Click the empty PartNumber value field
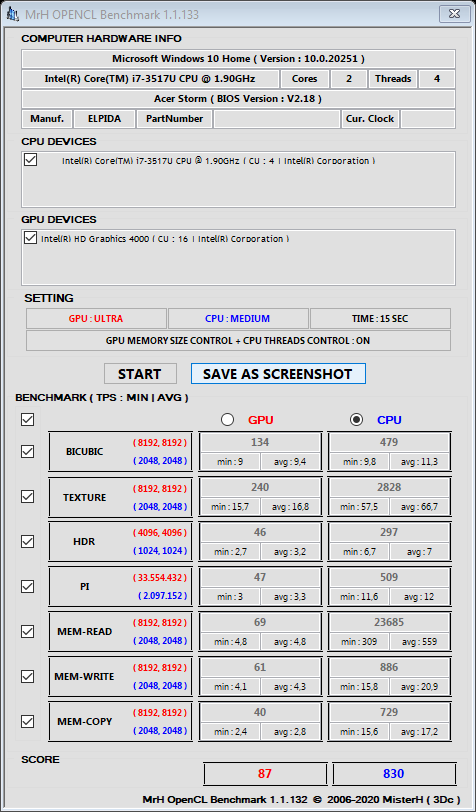Viewport: 476px width, 812px height. click(277, 119)
